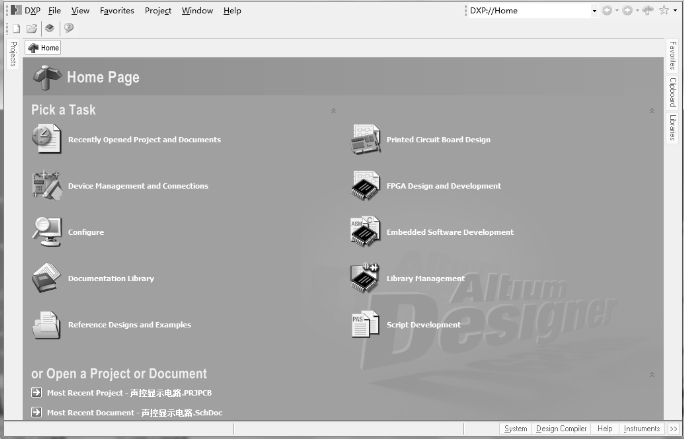684x439 pixels.
Task: Click the status bar double-arrow button
Action: pyautogui.click(x=673, y=429)
